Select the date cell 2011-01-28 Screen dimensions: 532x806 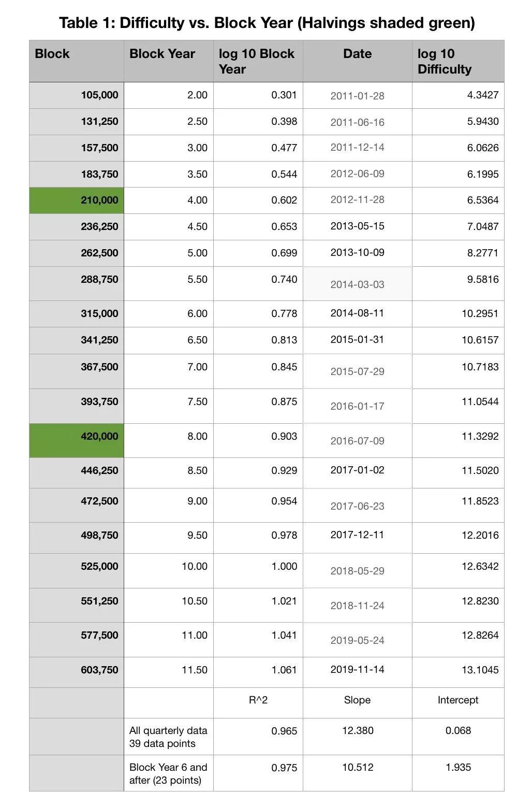pyautogui.click(x=357, y=96)
